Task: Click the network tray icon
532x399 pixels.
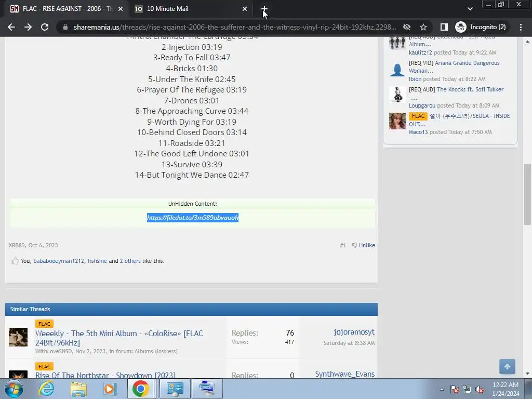Action: point(467,389)
